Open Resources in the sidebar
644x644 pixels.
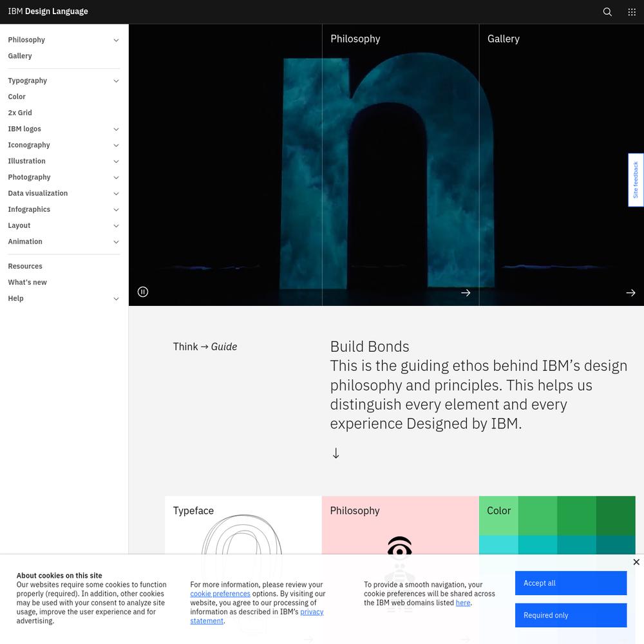pos(25,266)
